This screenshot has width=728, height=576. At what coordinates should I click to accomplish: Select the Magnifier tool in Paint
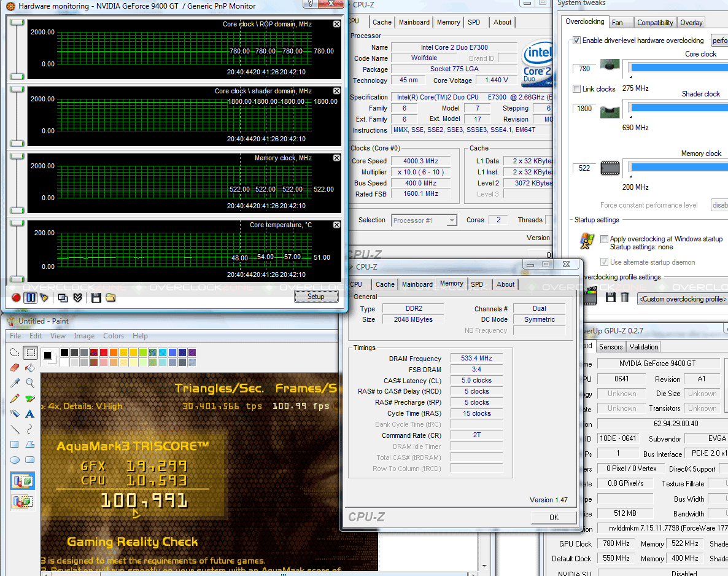click(x=30, y=383)
